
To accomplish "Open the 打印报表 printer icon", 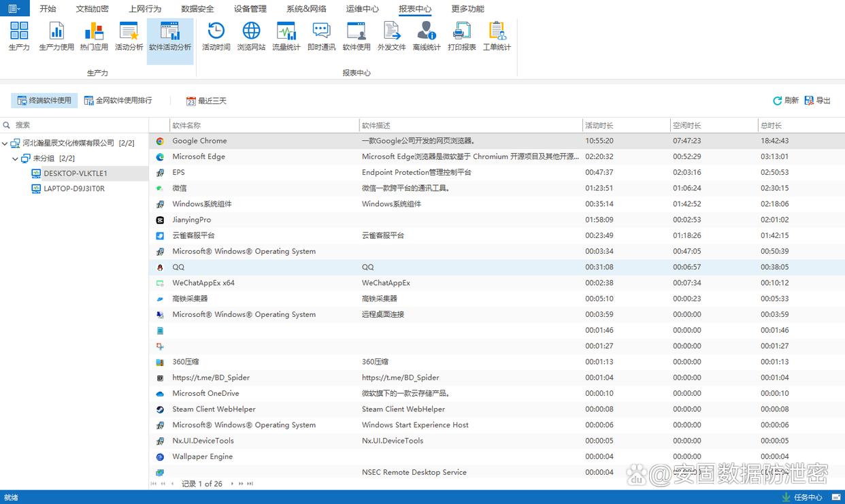I will [462, 36].
